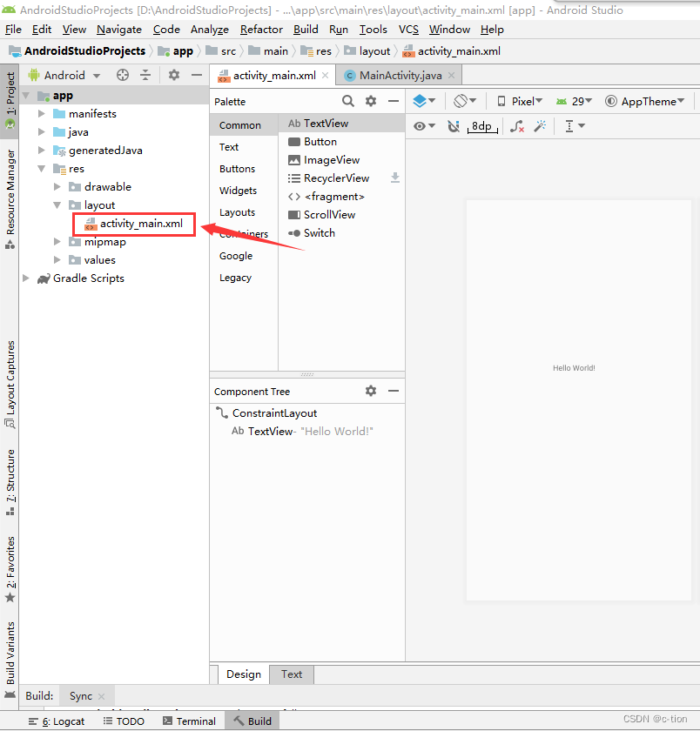
Task: Click Hello World! text on design canvas
Action: pos(574,368)
